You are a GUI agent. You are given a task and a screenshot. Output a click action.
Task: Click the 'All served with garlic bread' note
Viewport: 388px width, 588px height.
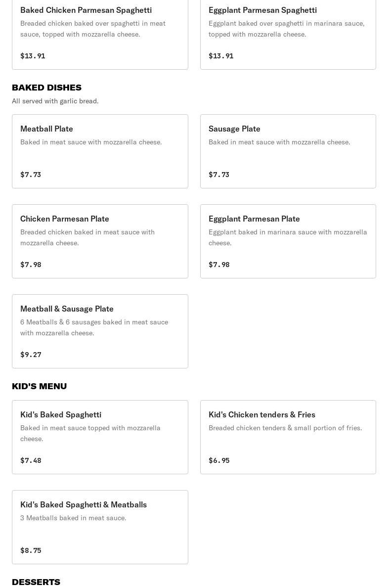[x=55, y=101]
